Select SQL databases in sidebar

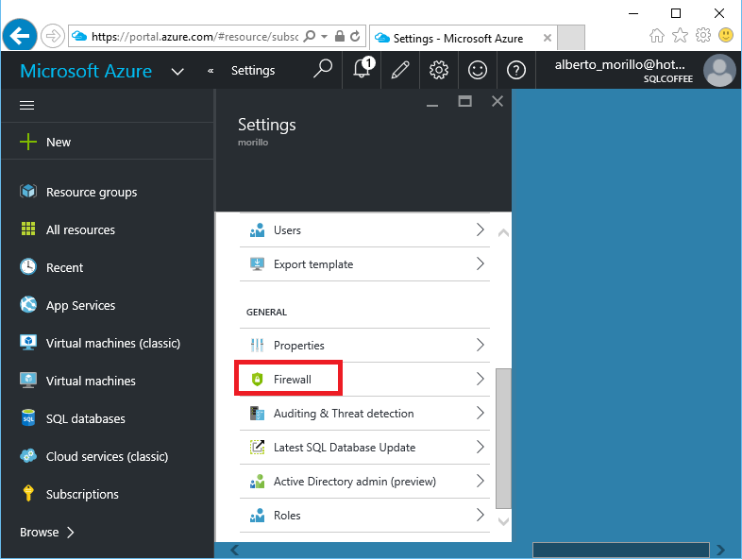coord(108,418)
